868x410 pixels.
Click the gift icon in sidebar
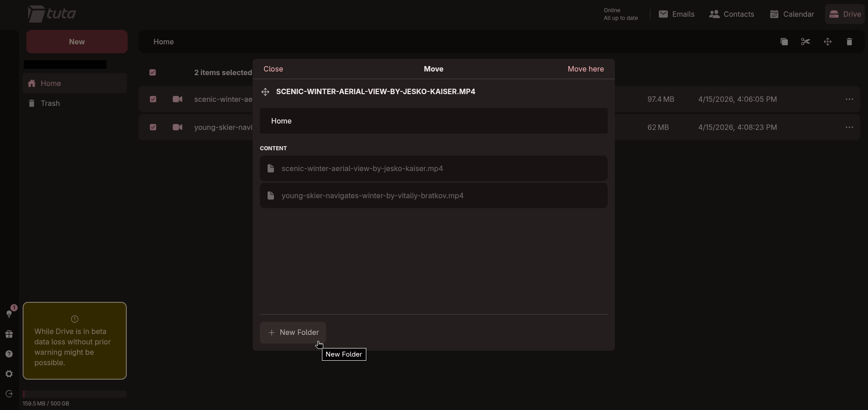coord(9,334)
